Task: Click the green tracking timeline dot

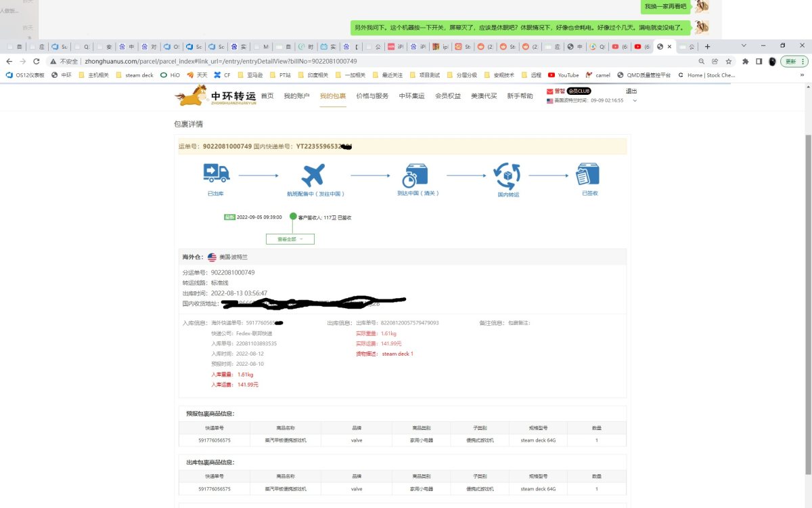Action: tap(293, 217)
